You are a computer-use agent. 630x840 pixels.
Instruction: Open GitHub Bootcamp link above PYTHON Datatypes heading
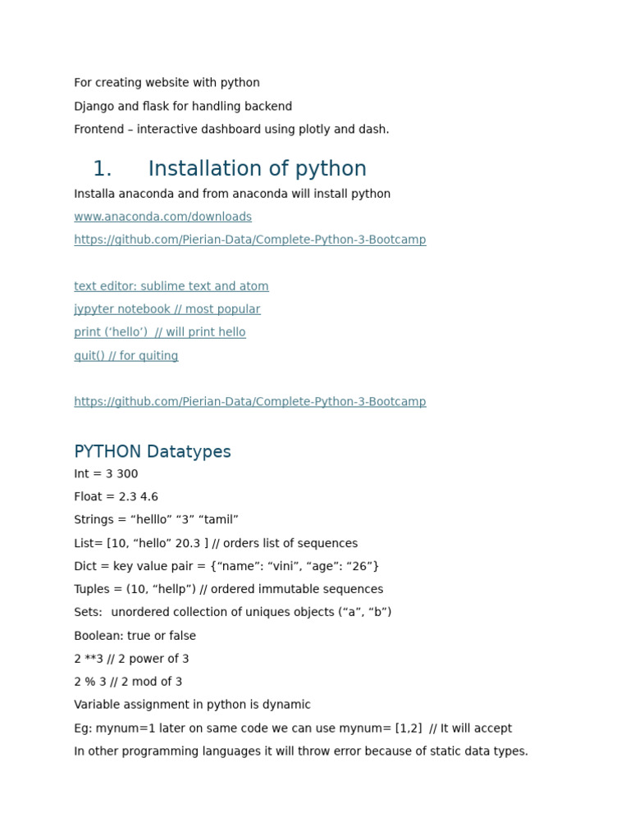click(x=249, y=402)
